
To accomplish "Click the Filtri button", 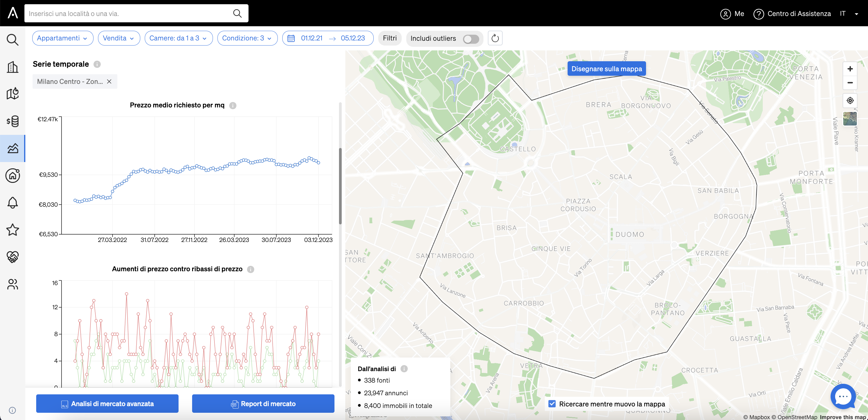I will point(390,38).
